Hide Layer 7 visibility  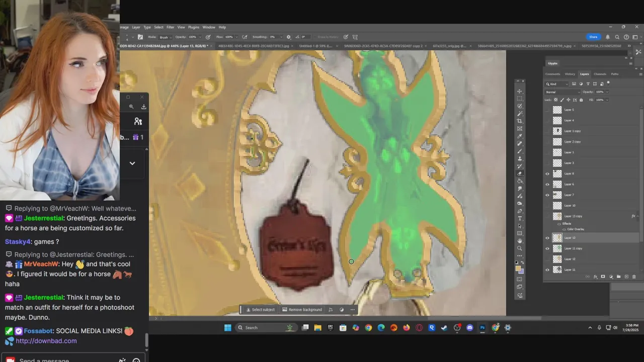tap(547, 195)
